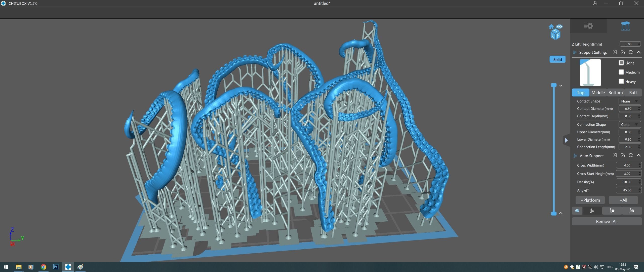
Task: Select the edit support tool icon
Action: click(x=632, y=211)
